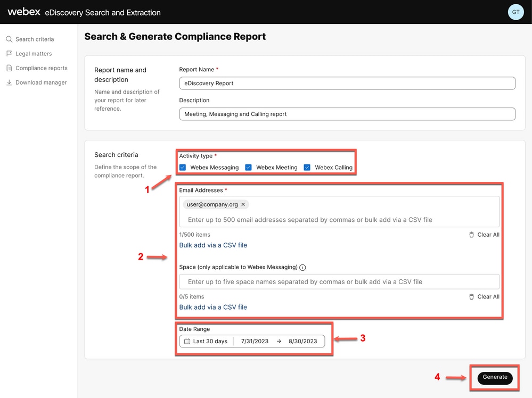Focus the Report Name input field
Viewport: 532px width, 398px height.
point(347,83)
